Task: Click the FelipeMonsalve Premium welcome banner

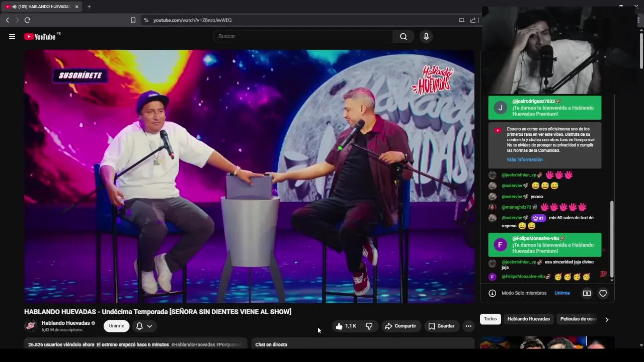Action: coord(544,245)
